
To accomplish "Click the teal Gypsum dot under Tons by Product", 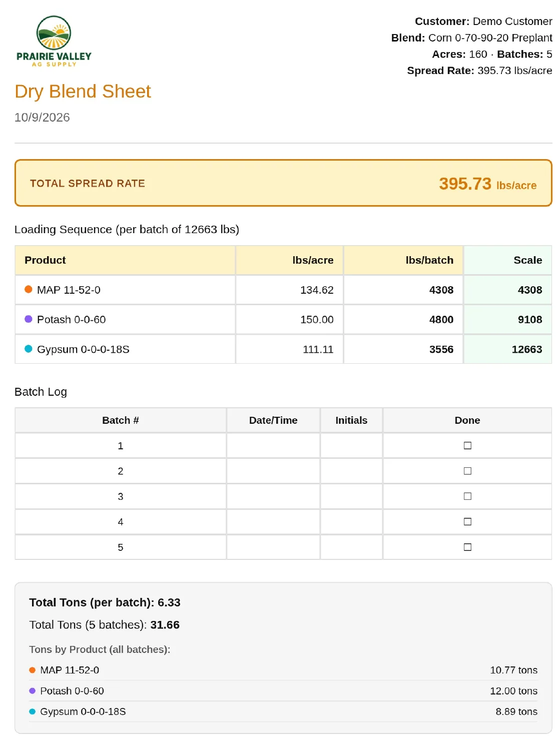I will [33, 711].
